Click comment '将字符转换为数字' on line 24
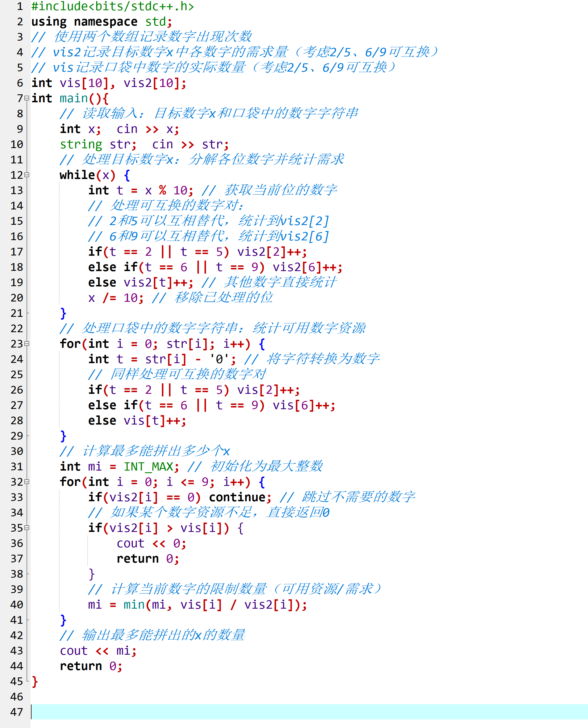This screenshot has width=588, height=728. click(x=323, y=359)
